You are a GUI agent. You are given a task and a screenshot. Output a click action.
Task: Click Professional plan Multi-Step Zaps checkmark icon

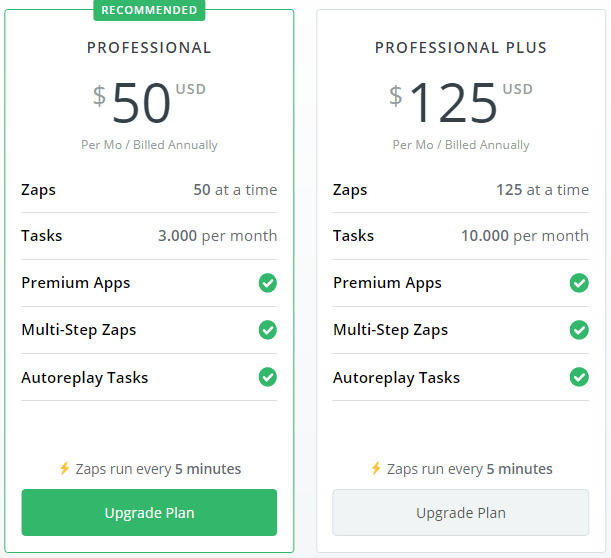coord(267,330)
